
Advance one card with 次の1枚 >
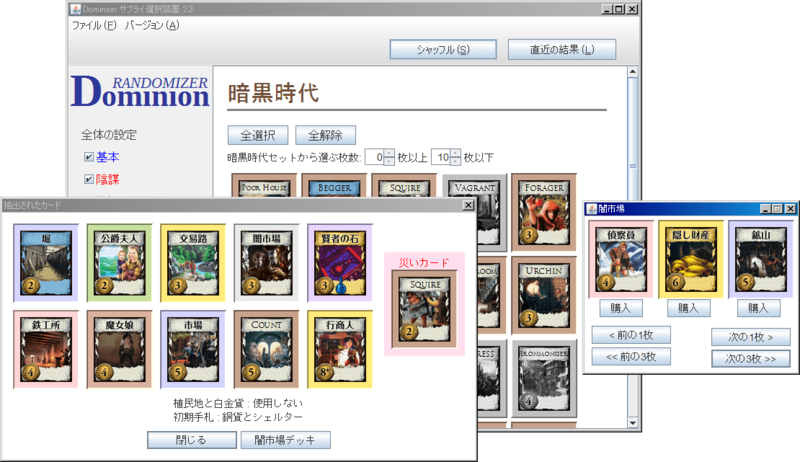(751, 337)
